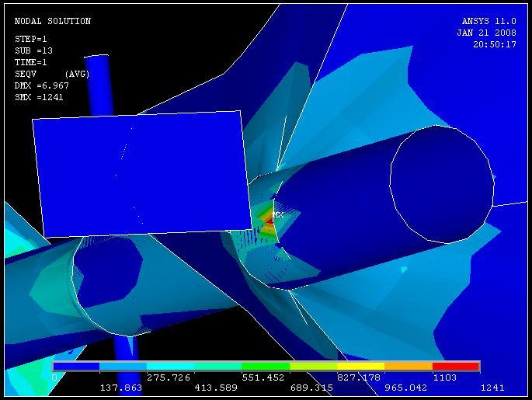Click the legend value 413.589
This screenshot has width=532, height=400.
click(x=216, y=388)
